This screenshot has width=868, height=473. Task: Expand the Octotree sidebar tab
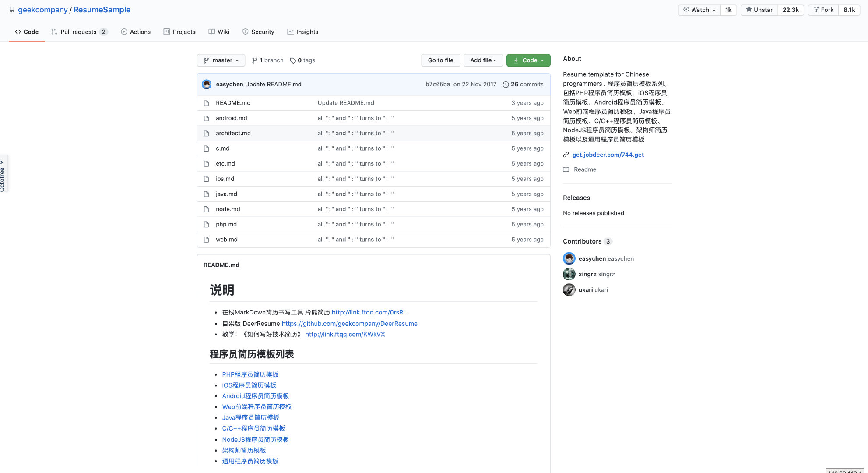point(3,173)
